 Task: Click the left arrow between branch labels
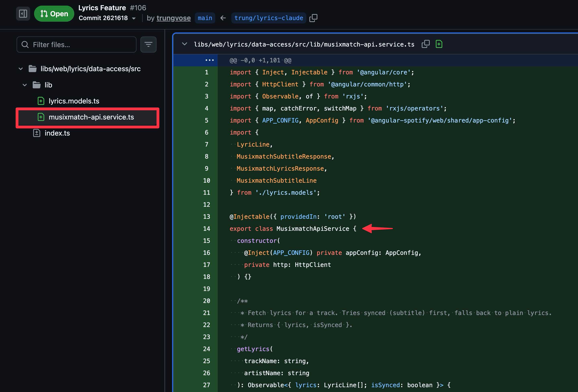pyautogui.click(x=223, y=18)
